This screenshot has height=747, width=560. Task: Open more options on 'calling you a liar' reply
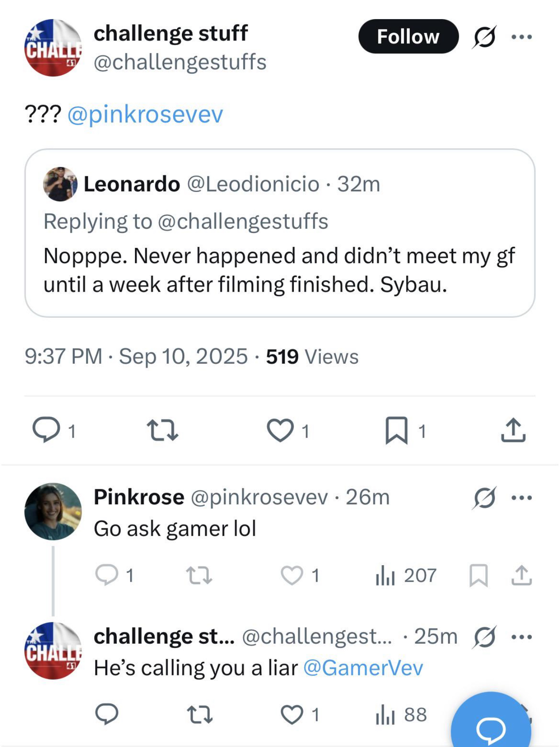tap(521, 637)
